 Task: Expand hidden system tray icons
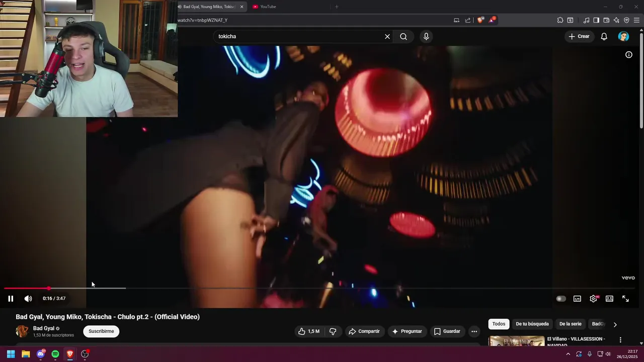click(x=568, y=354)
